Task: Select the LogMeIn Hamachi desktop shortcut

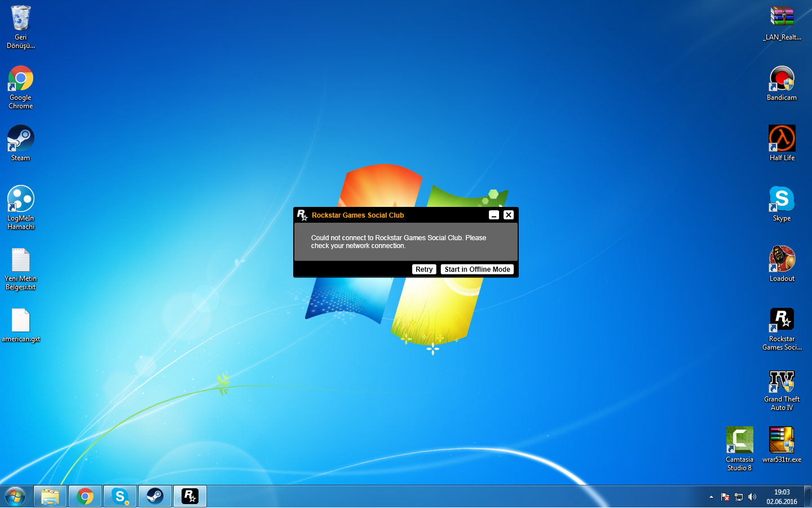Action: [21, 207]
